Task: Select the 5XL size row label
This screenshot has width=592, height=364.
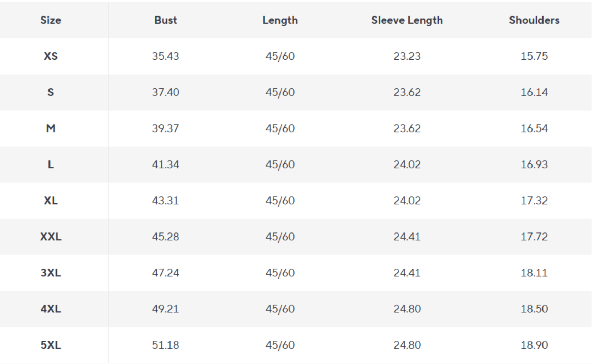Action: [51, 345]
